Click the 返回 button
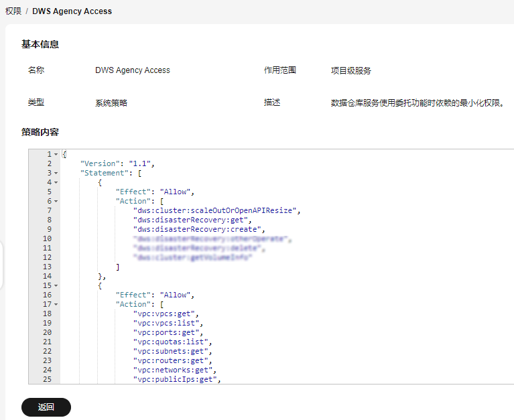Image resolution: width=514 pixels, height=420 pixels. click(x=46, y=407)
